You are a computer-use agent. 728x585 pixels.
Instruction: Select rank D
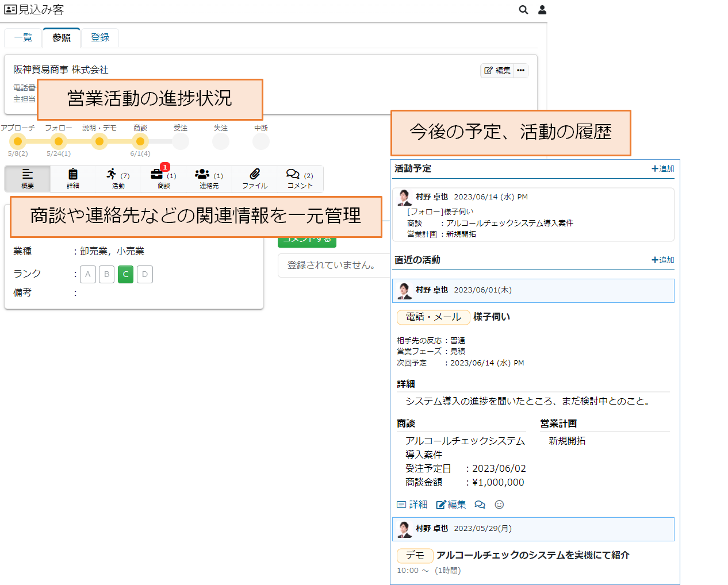(145, 274)
